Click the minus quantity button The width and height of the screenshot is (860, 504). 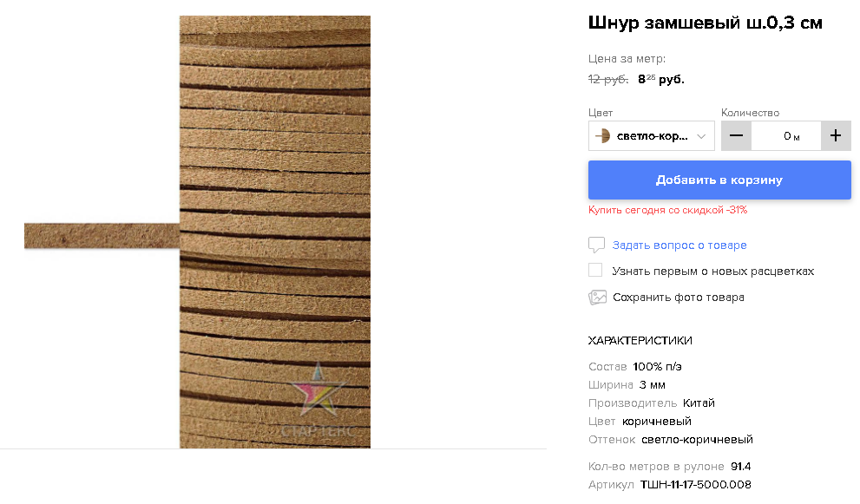[736, 135]
